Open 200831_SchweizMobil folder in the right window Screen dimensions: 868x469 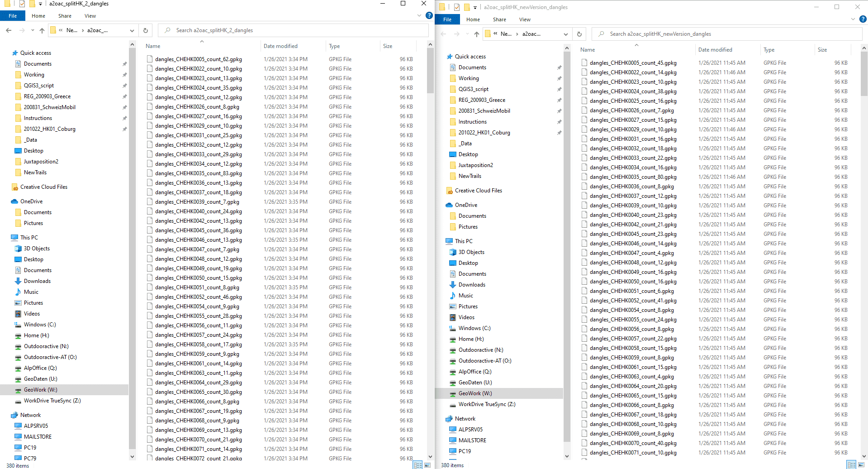[x=484, y=111]
